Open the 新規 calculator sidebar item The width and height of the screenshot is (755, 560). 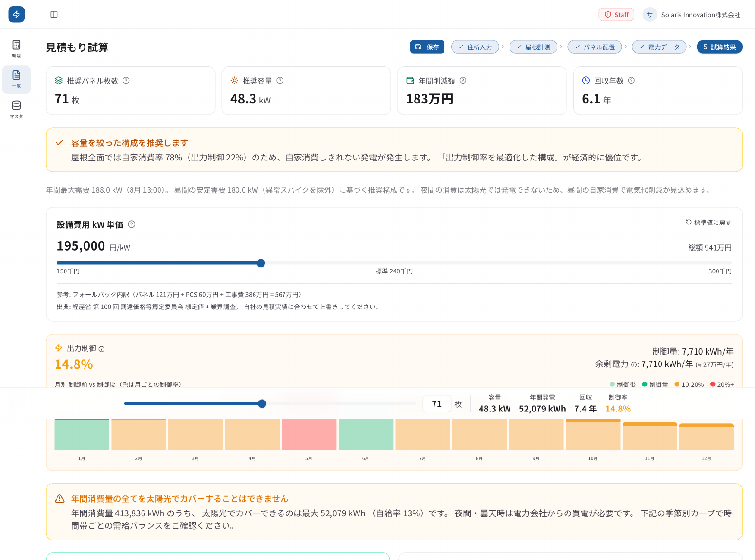pos(17,49)
